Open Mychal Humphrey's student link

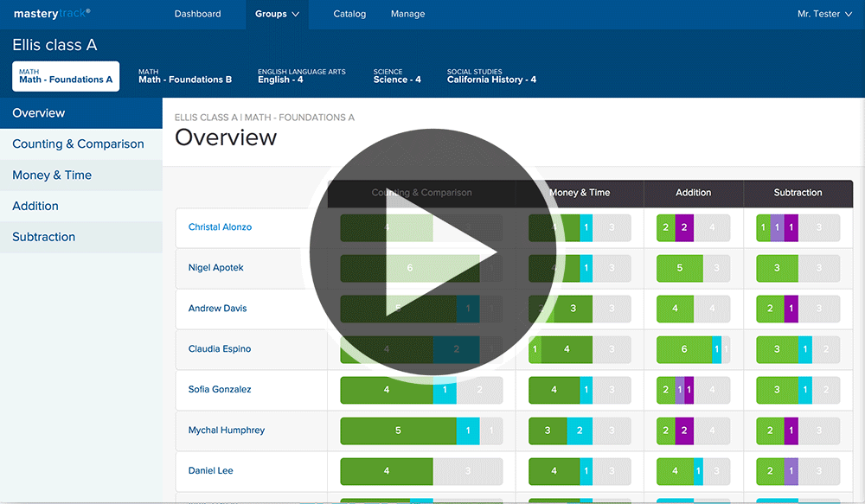pyautogui.click(x=227, y=431)
